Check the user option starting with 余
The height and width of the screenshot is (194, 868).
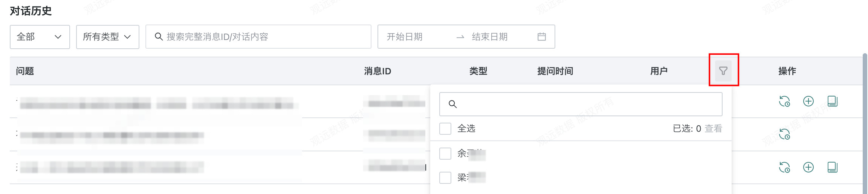click(x=445, y=154)
